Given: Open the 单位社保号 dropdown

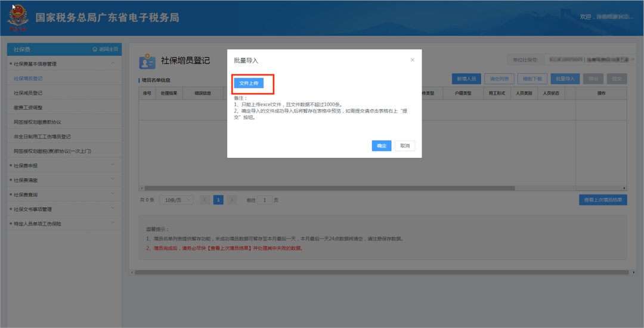Looking at the screenshot, I should (x=589, y=60).
